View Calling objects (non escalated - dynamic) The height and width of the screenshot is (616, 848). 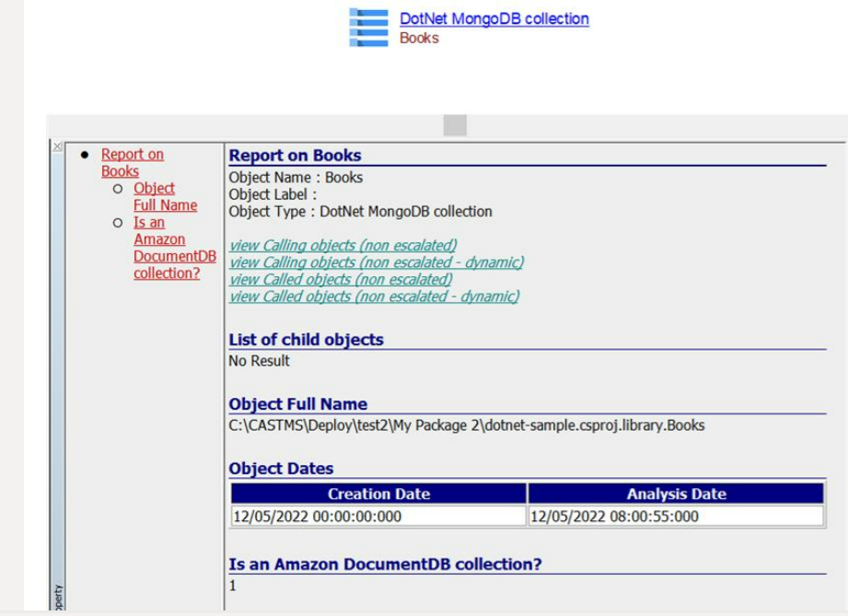click(x=376, y=262)
